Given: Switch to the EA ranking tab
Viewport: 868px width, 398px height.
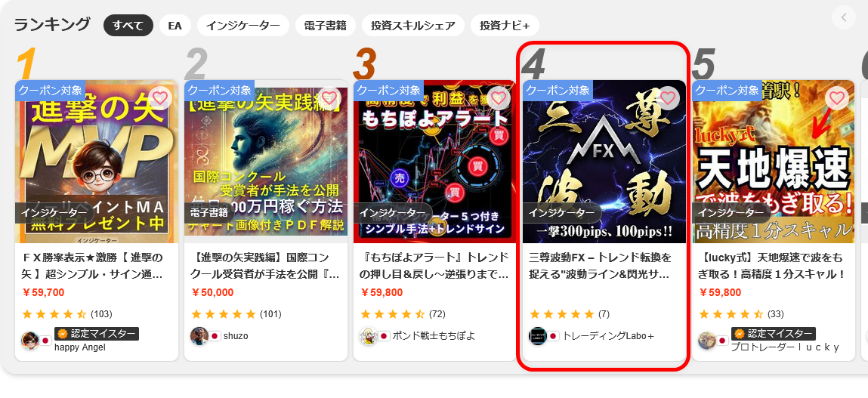Looking at the screenshot, I should (175, 26).
